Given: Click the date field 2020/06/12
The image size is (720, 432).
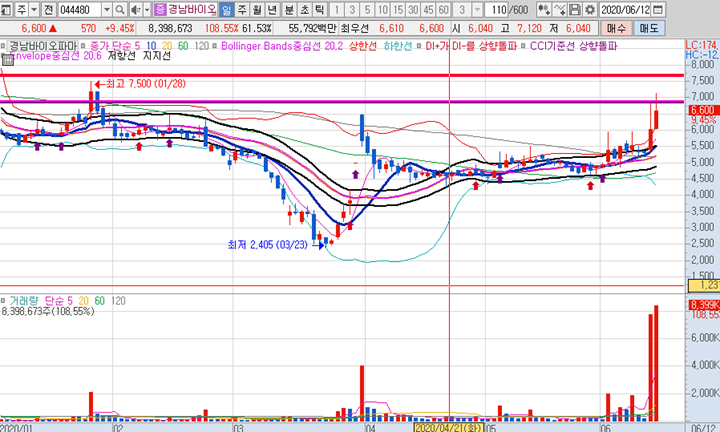Looking at the screenshot, I should 625,9.
